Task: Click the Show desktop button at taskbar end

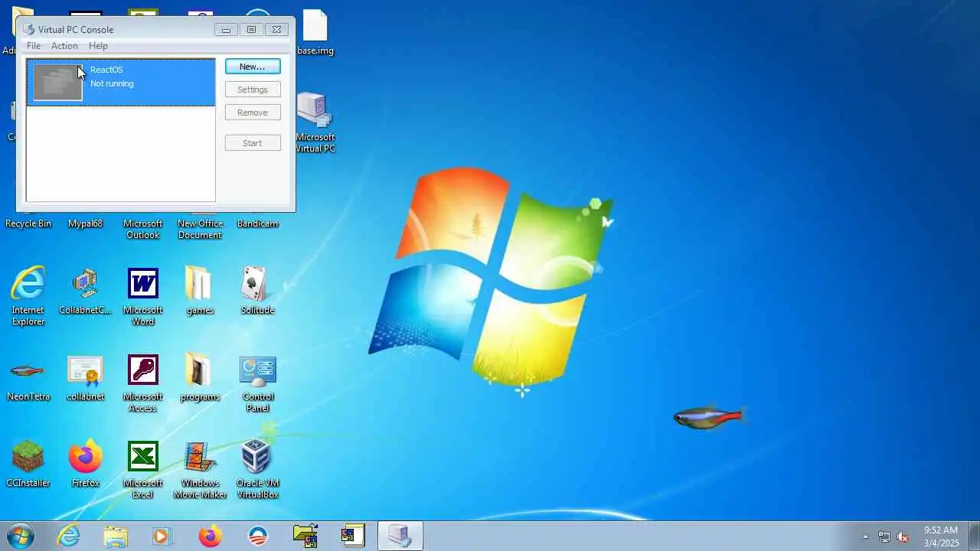Action: tap(974, 536)
